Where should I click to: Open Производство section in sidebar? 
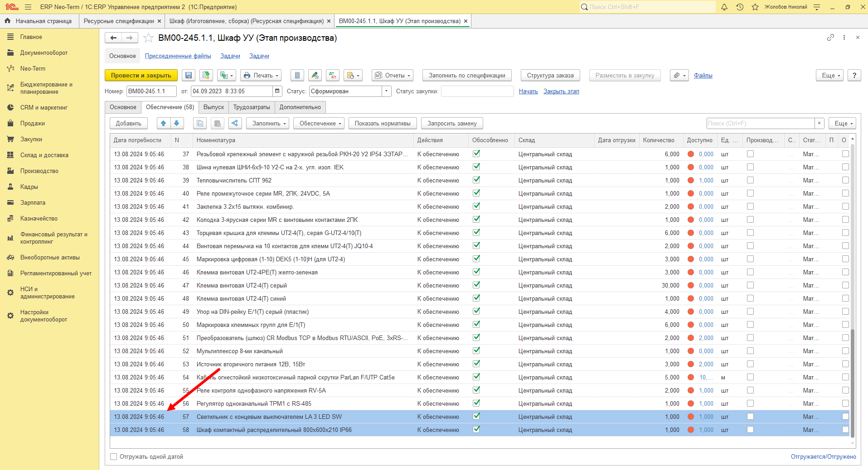[x=39, y=171]
